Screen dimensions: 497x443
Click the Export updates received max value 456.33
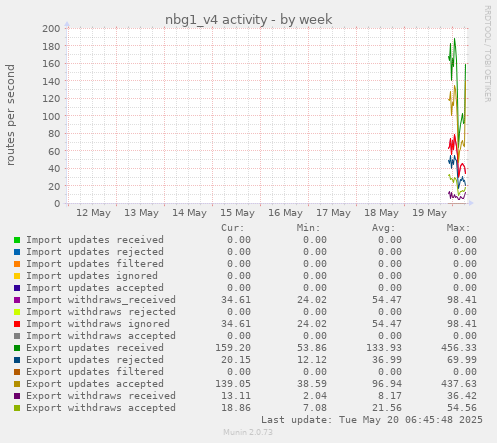tap(459, 348)
